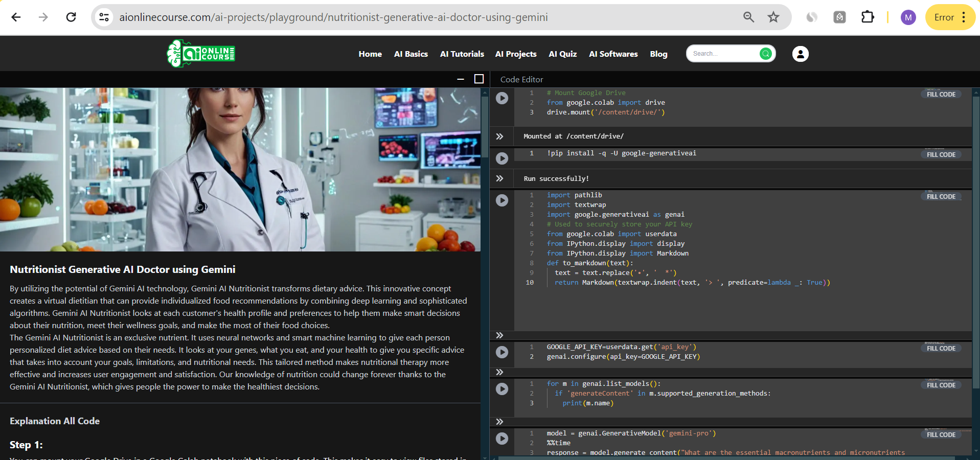Click the 'Explanation All Code' heading
980x460 pixels.
point(55,421)
